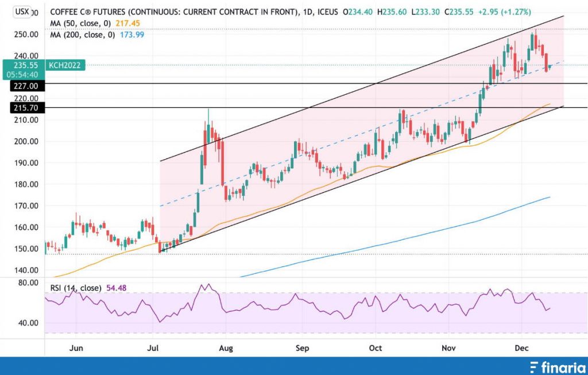This screenshot has height=375, width=588.
Task: Click the Dec label on time axis
Action: [x=521, y=349]
